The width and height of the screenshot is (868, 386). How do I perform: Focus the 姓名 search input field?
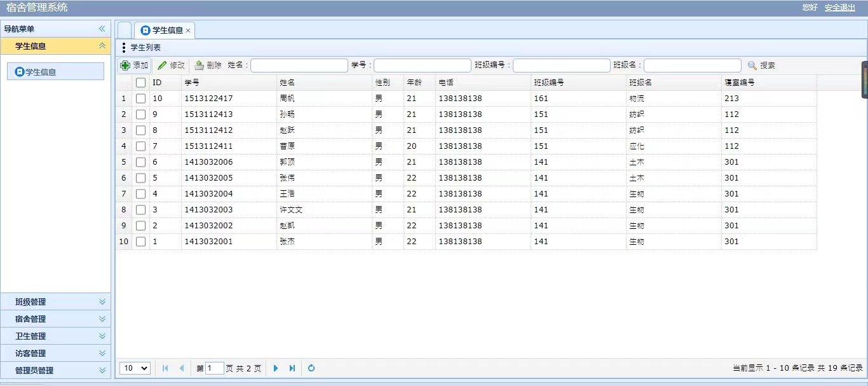coord(299,65)
